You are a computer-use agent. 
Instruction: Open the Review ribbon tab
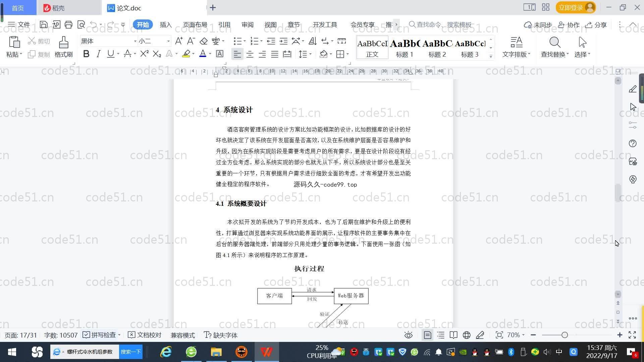(x=247, y=25)
